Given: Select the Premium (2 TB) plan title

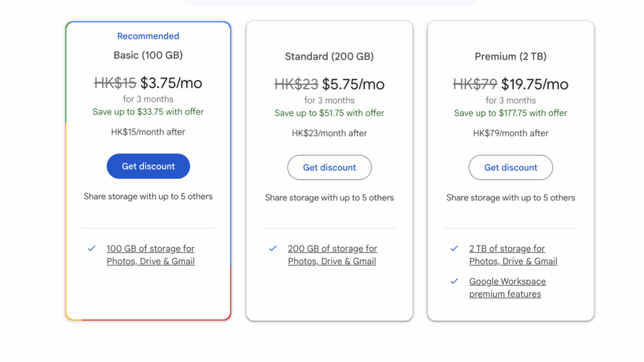Looking at the screenshot, I should point(510,57).
